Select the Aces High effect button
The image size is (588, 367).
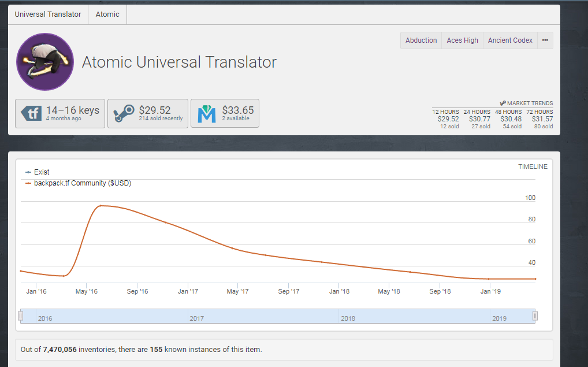tap(463, 40)
